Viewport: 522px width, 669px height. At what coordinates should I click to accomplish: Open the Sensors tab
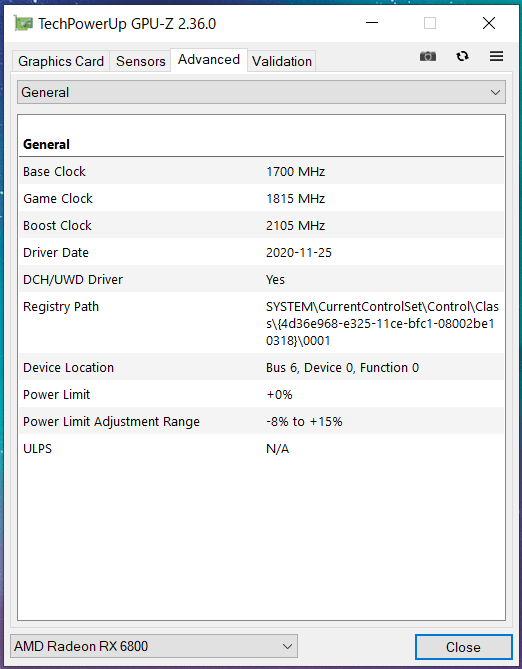coord(140,61)
